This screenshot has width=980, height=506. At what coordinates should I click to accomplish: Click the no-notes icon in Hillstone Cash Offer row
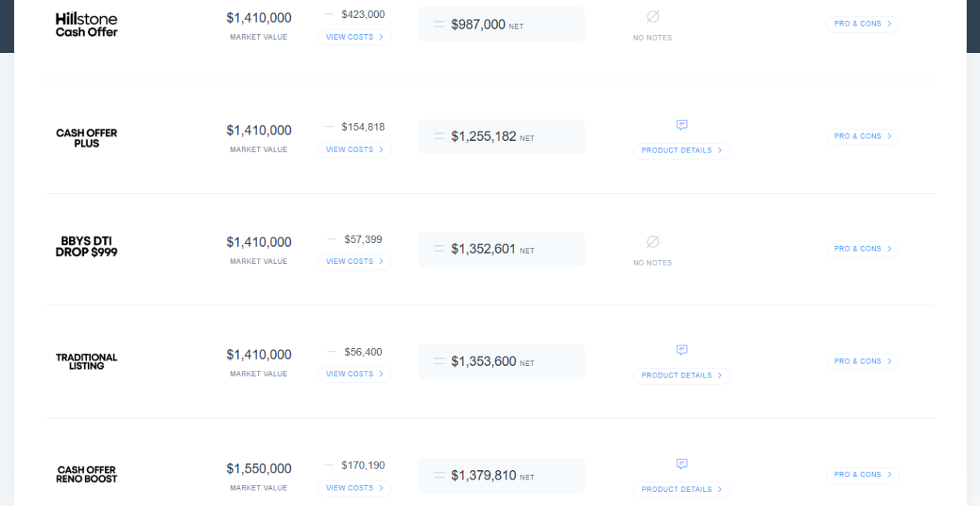[x=653, y=16]
